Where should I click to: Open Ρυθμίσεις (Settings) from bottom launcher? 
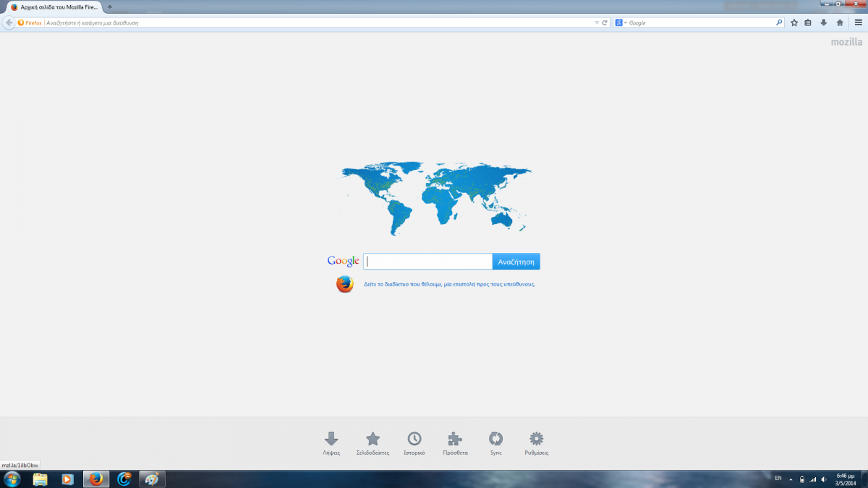[x=537, y=443]
